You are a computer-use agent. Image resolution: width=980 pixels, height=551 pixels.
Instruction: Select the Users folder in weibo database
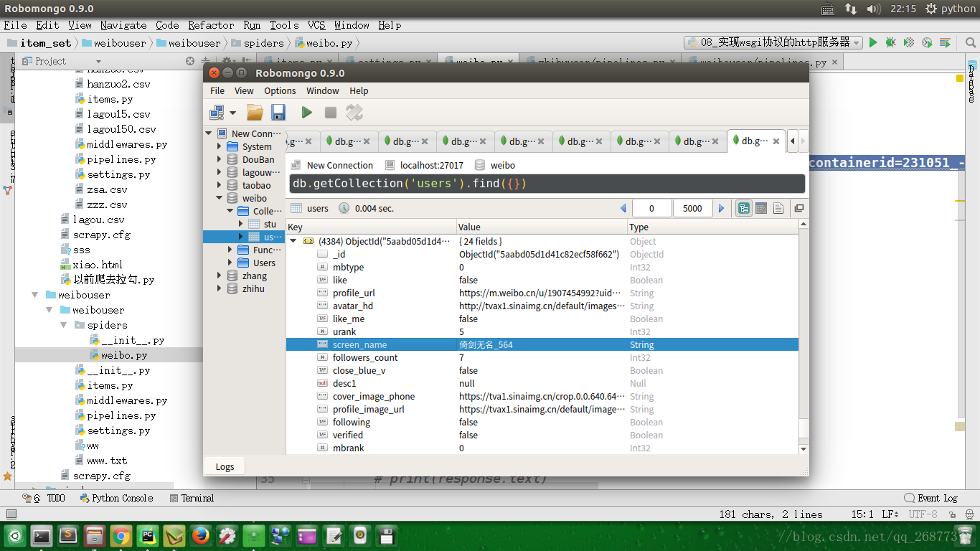264,263
